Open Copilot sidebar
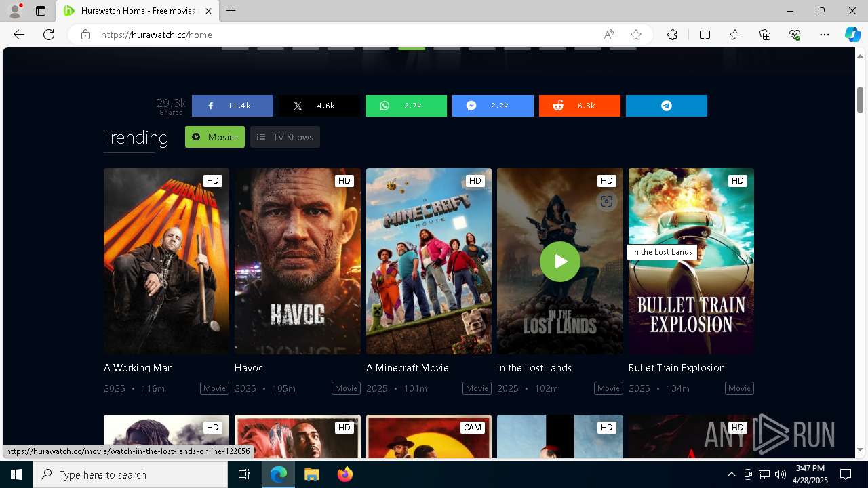The width and height of the screenshot is (868, 488). click(852, 35)
